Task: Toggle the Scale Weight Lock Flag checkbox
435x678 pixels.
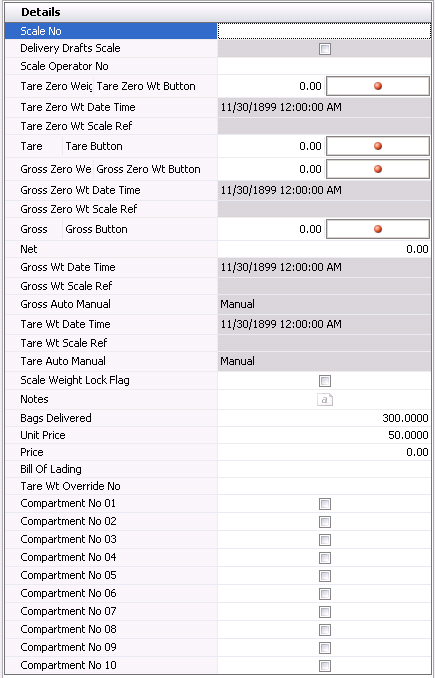Action: pyautogui.click(x=325, y=381)
